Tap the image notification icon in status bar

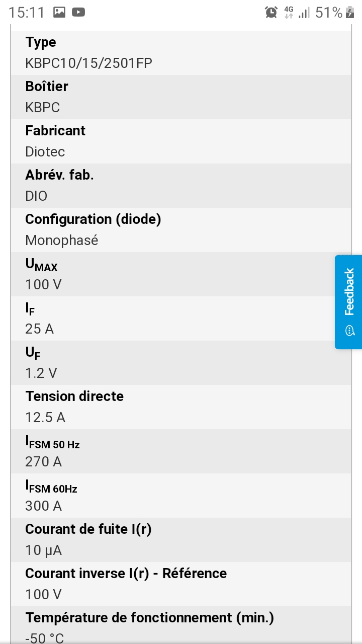(59, 13)
